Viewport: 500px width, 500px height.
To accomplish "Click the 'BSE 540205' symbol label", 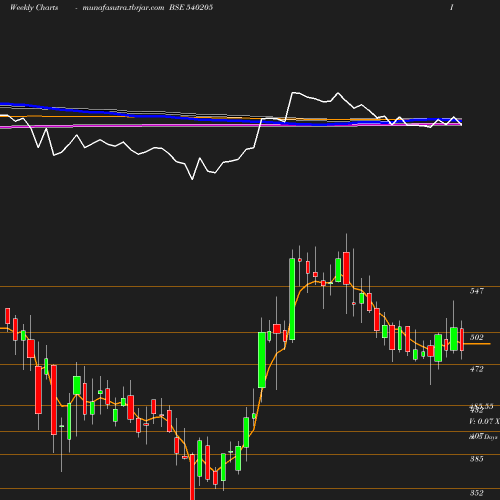I will [191, 7].
